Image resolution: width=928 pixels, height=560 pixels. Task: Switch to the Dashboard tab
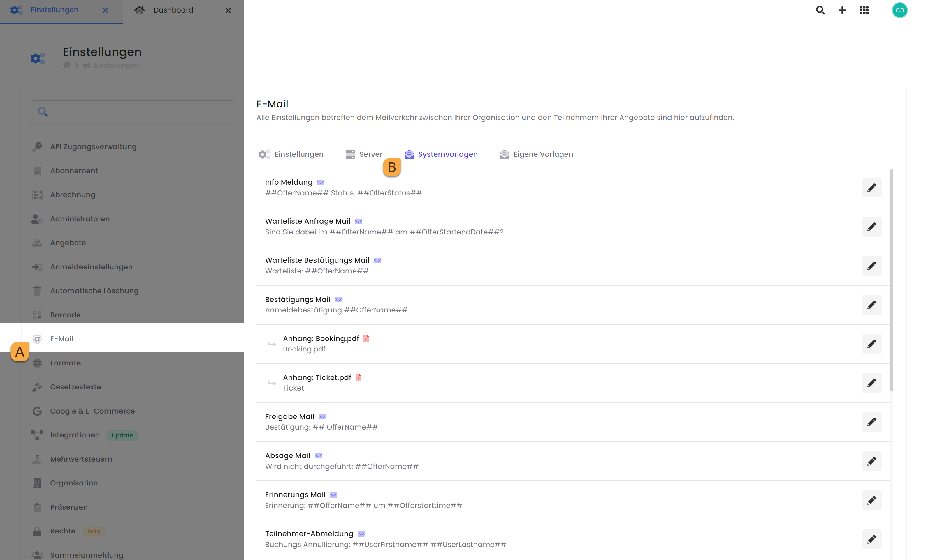(173, 10)
